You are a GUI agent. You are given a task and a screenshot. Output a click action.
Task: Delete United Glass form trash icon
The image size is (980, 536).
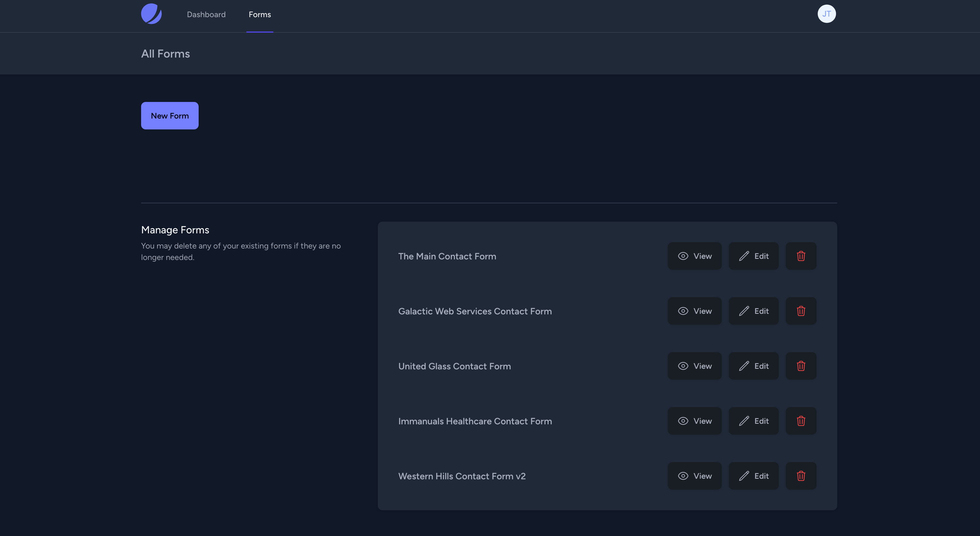(x=801, y=366)
